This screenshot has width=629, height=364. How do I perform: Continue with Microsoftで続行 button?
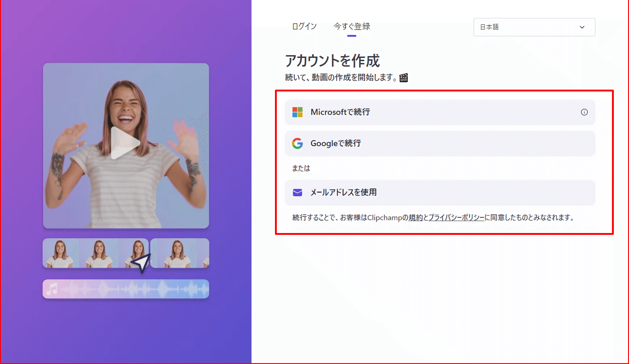click(x=440, y=112)
